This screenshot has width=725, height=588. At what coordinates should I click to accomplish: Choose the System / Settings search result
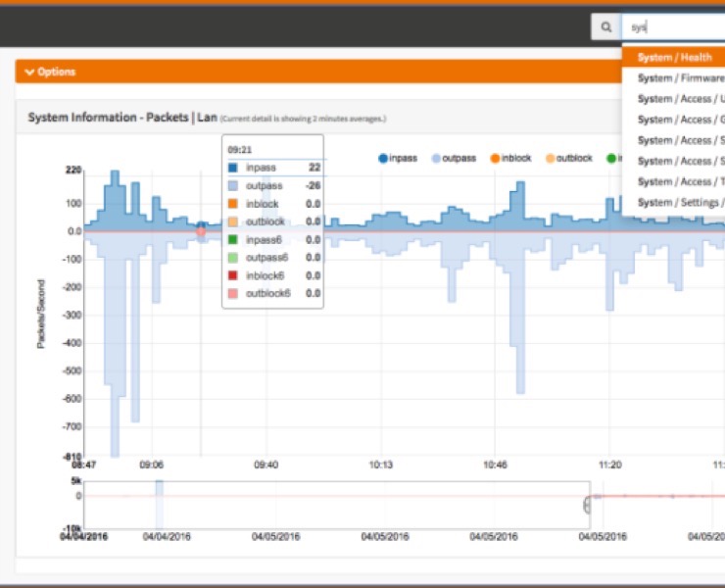coord(674,203)
